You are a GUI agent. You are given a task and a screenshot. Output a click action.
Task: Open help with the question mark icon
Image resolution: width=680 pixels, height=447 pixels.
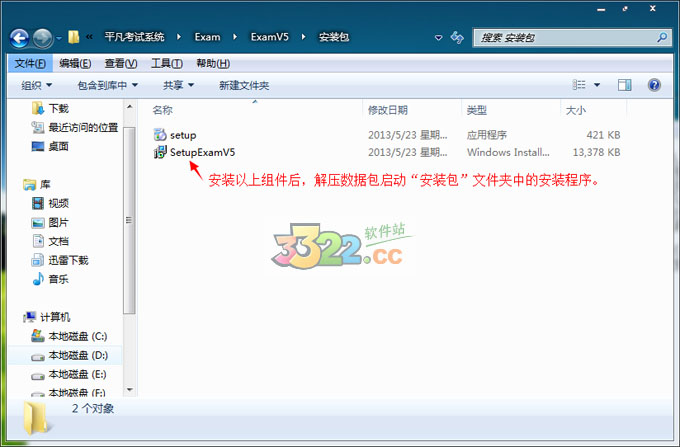[x=654, y=85]
